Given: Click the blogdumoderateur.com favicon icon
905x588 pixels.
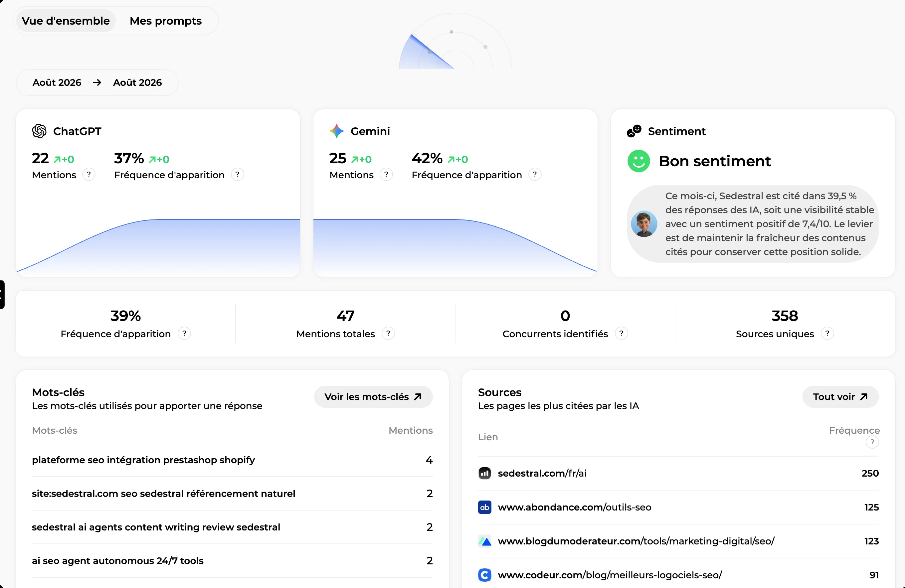Looking at the screenshot, I should (484, 541).
